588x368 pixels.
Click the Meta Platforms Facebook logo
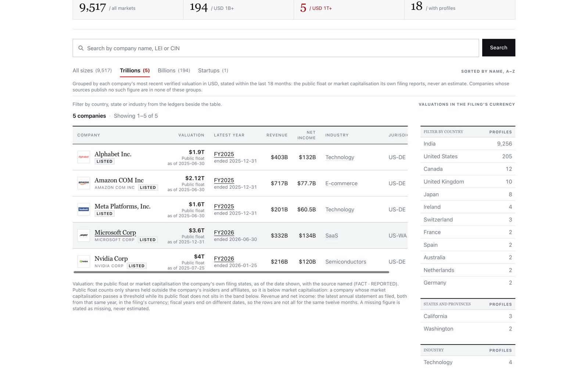pos(83,209)
